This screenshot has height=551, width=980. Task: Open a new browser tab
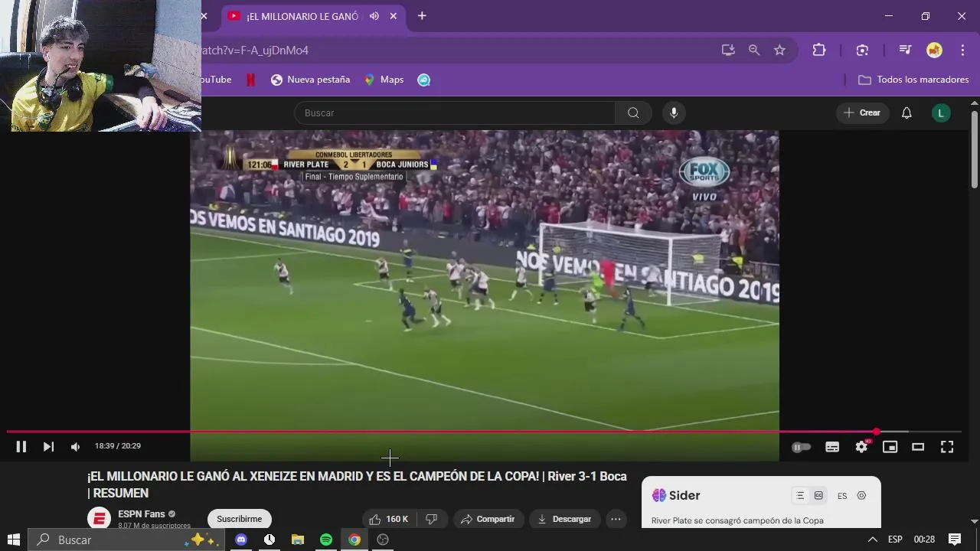pos(422,16)
